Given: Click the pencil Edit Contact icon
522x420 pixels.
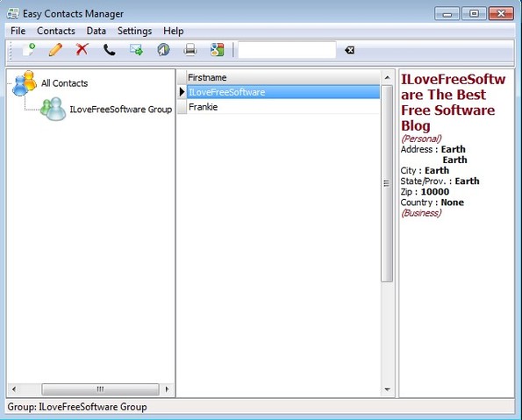Looking at the screenshot, I should (55, 50).
